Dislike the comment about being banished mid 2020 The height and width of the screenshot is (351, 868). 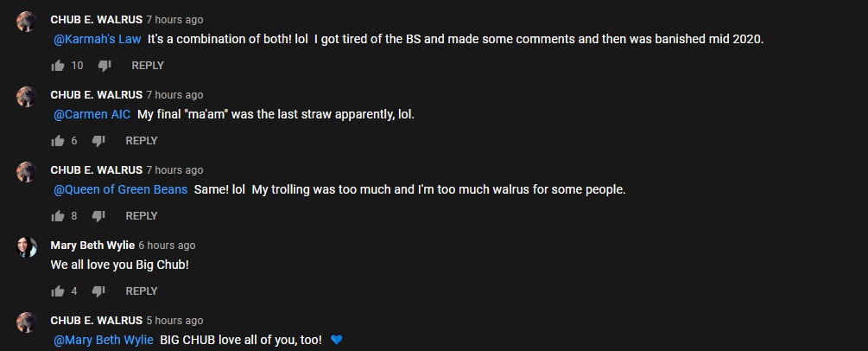[x=105, y=66]
